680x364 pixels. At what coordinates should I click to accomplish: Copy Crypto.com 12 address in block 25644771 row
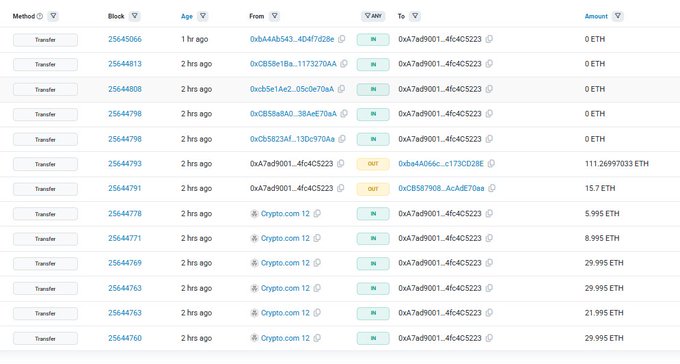(317, 238)
